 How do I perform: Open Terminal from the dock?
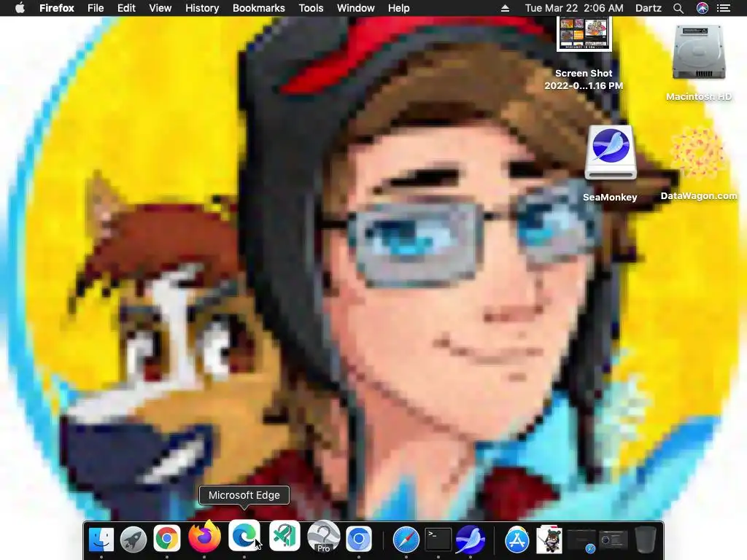coord(438,540)
